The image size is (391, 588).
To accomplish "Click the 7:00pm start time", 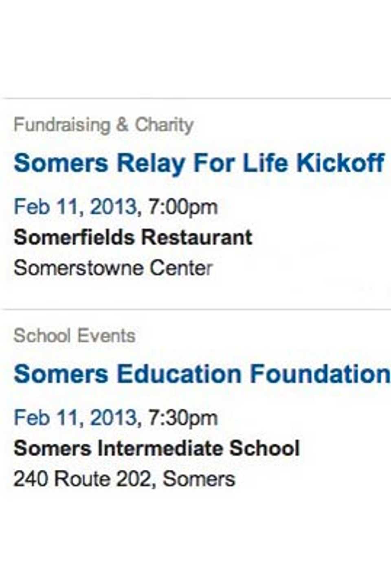I will [182, 207].
